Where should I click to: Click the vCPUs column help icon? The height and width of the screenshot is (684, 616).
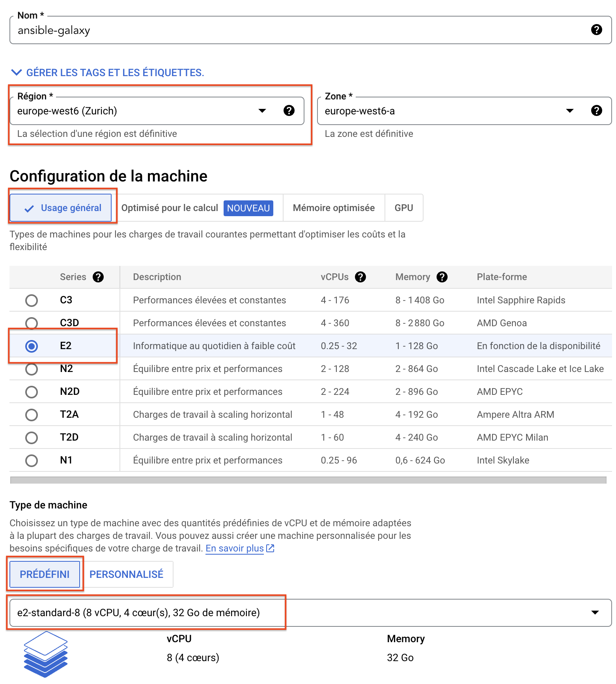(x=360, y=277)
